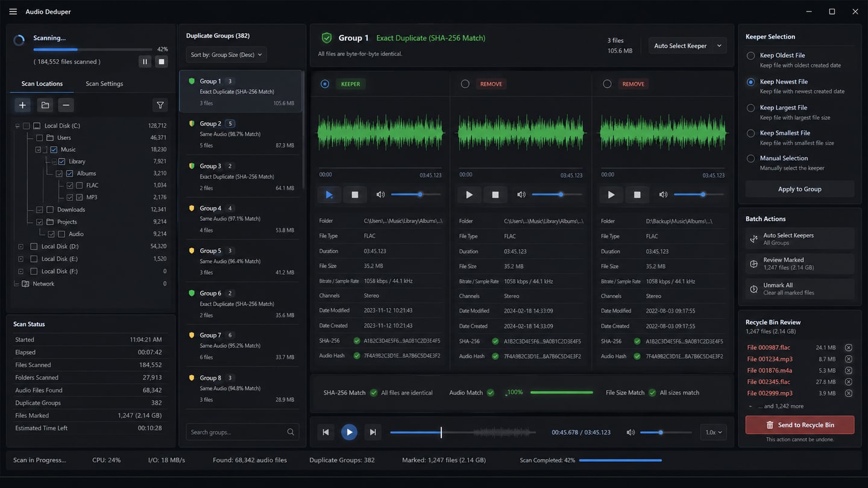Mute the third file speaker icon

pos(663,195)
